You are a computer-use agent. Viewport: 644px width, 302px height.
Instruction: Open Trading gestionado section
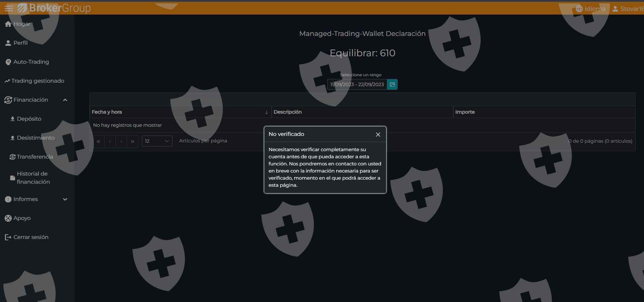(38, 81)
